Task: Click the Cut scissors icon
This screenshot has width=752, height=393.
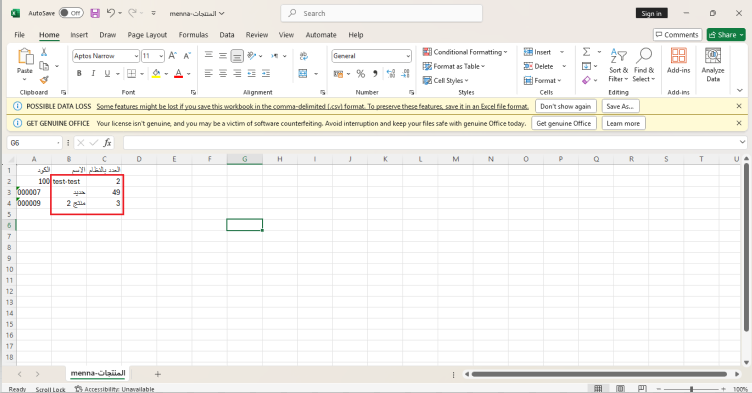Action: click(44, 52)
